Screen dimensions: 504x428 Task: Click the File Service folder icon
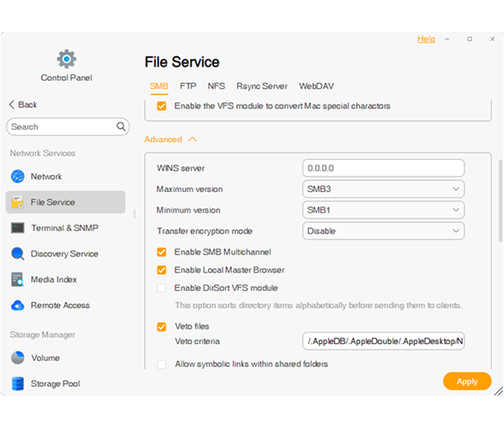point(17,202)
